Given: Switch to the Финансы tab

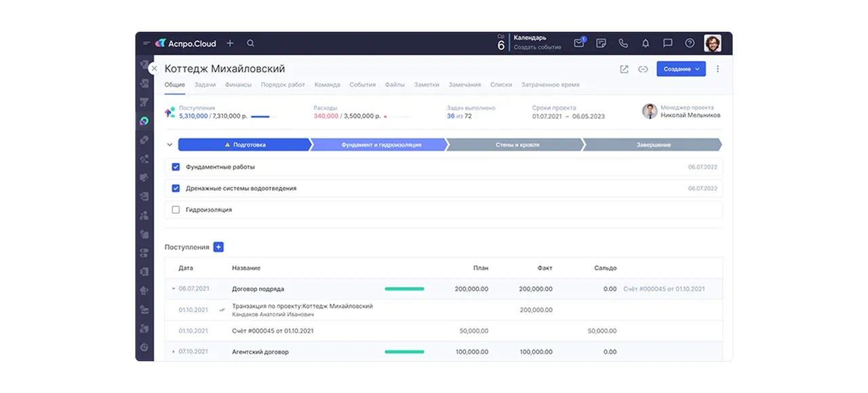Looking at the screenshot, I should click(x=237, y=85).
